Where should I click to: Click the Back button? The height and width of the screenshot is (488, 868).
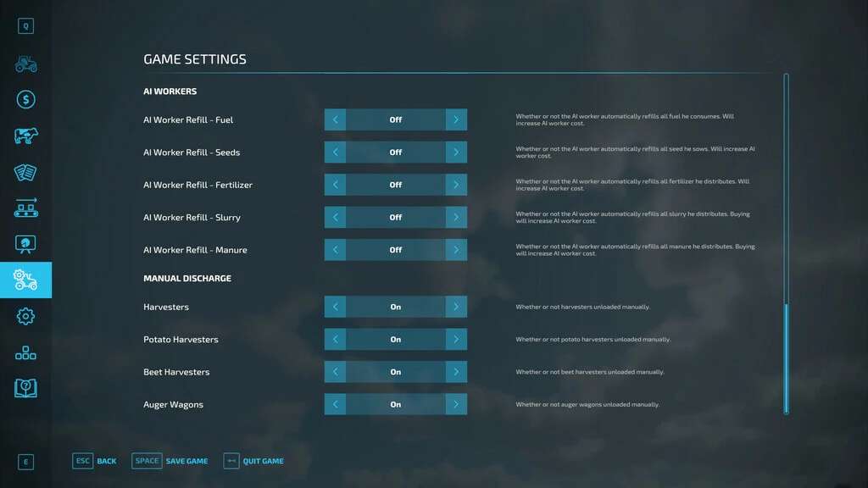[95, 461]
